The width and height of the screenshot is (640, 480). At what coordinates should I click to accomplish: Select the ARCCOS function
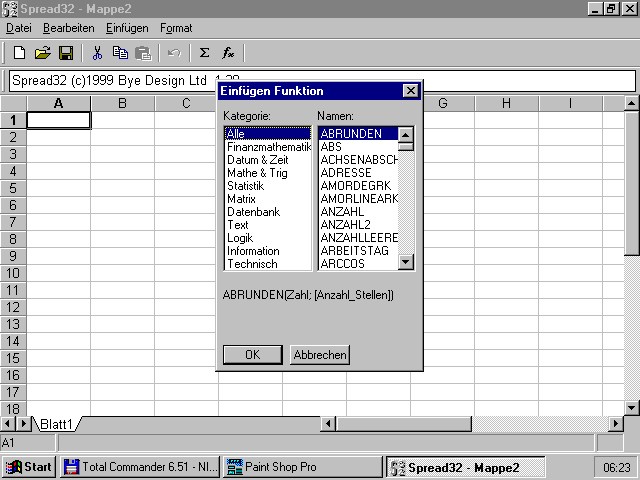pyautogui.click(x=358, y=264)
